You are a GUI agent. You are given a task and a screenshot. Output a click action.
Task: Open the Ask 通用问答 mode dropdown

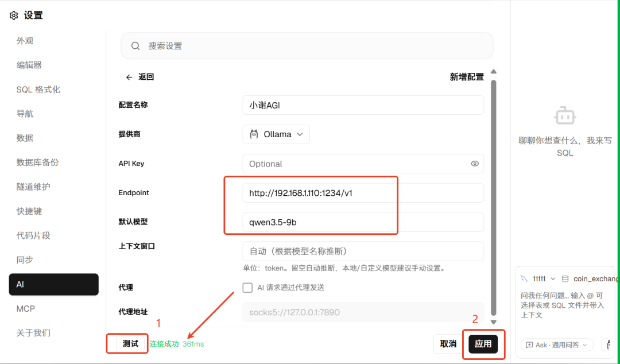click(557, 345)
